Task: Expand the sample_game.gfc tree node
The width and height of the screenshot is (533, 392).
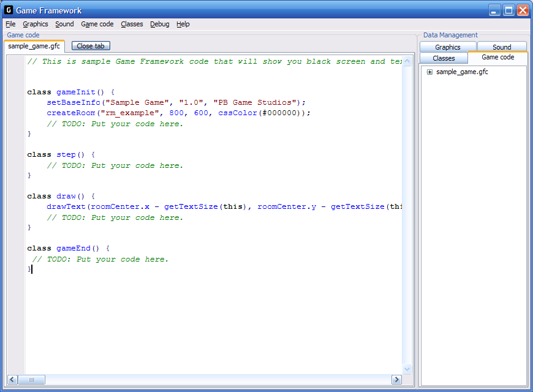Action: point(429,72)
